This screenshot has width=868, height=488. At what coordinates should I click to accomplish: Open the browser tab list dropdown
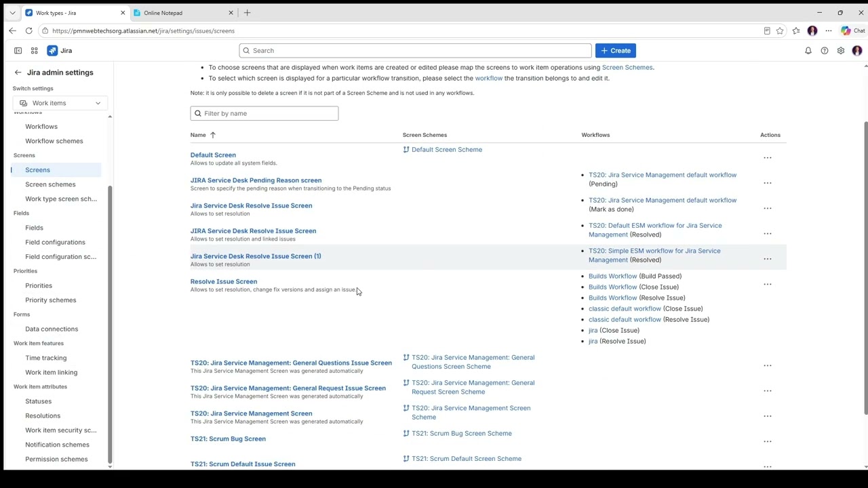coord(12,13)
